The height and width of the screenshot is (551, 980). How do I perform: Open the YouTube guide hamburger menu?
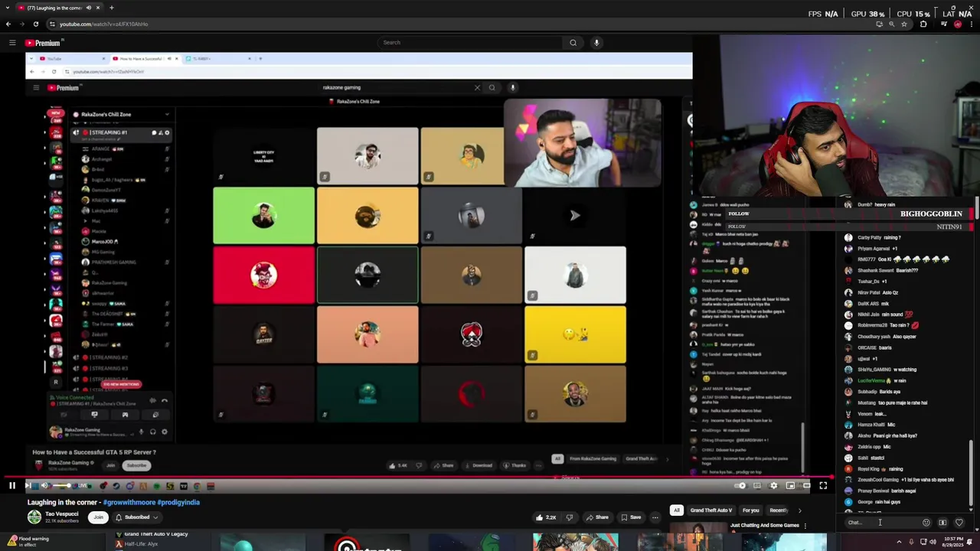click(12, 43)
